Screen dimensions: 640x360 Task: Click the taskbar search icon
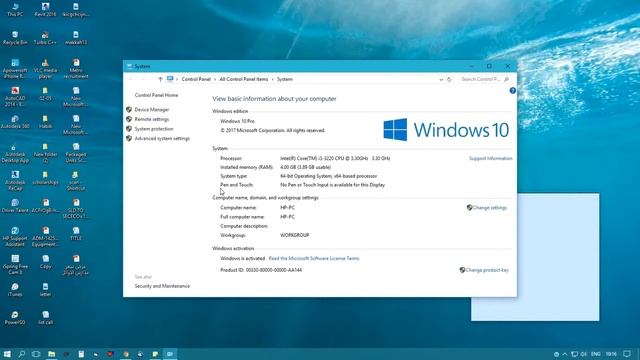pos(22,354)
